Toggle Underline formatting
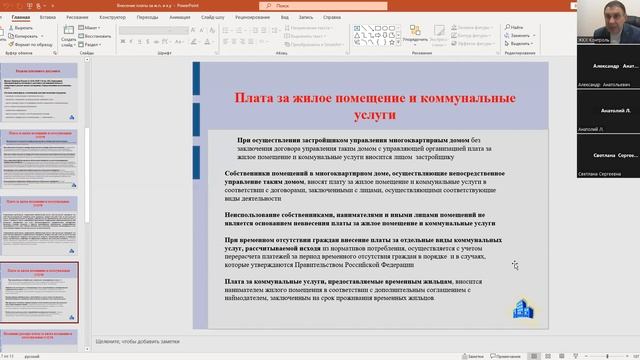This screenshot has width=640, height=360. (x=139, y=42)
